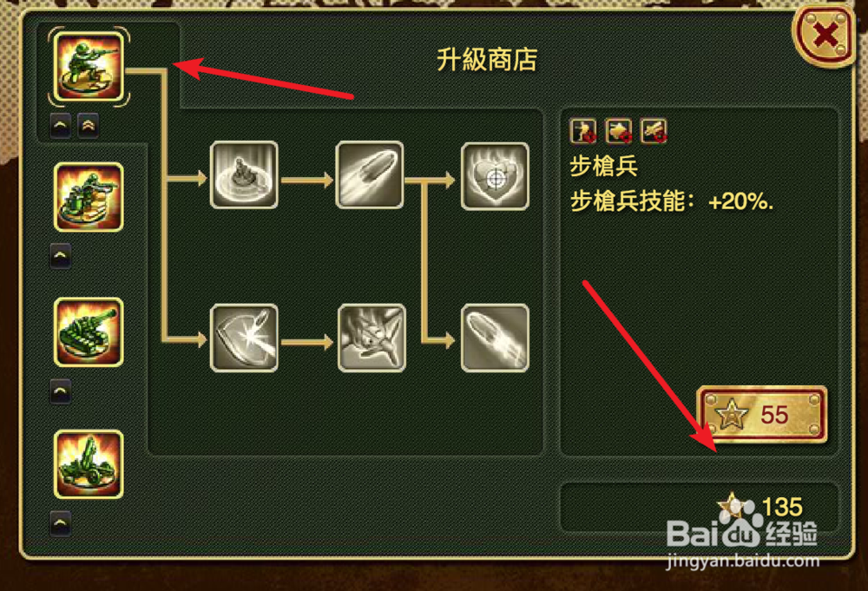The height and width of the screenshot is (591, 868).
Task: Click chevron rank badge under artillery
Action: coord(61,523)
